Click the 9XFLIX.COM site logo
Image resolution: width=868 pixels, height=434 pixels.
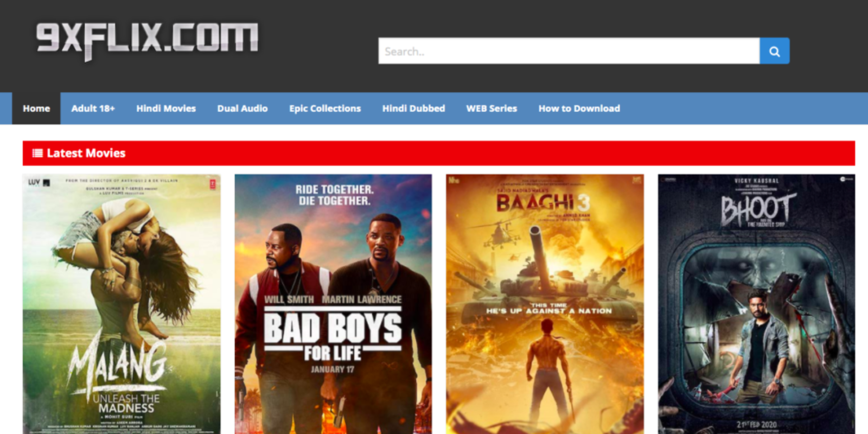tap(146, 41)
